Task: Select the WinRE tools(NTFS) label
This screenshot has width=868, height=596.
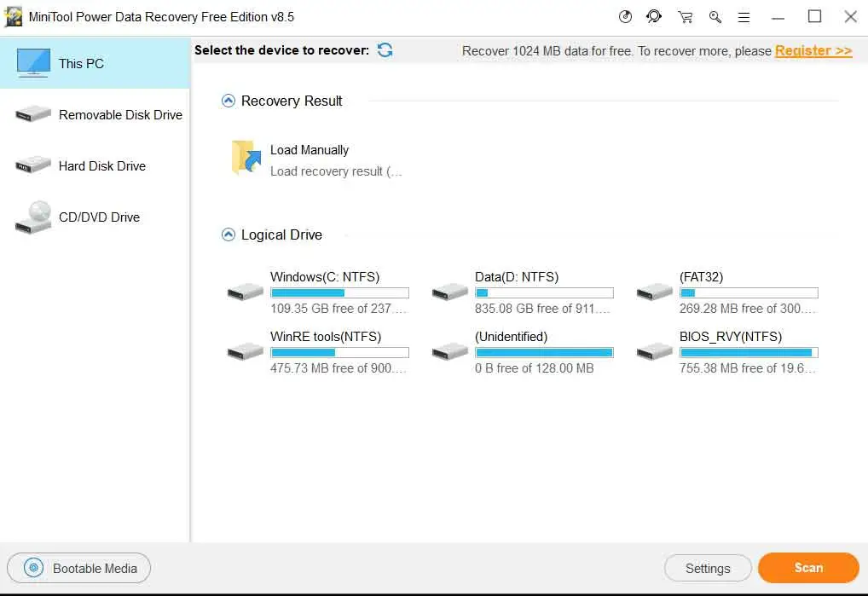Action: coord(326,337)
